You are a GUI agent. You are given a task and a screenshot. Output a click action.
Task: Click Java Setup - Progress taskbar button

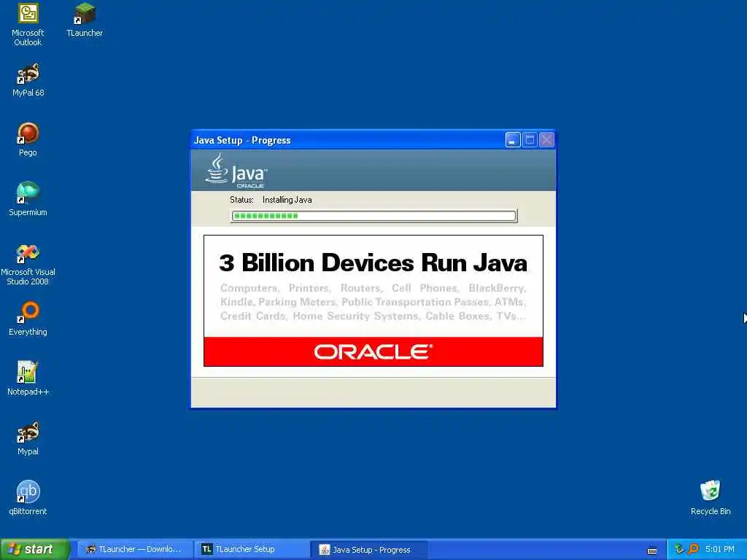coord(368,550)
